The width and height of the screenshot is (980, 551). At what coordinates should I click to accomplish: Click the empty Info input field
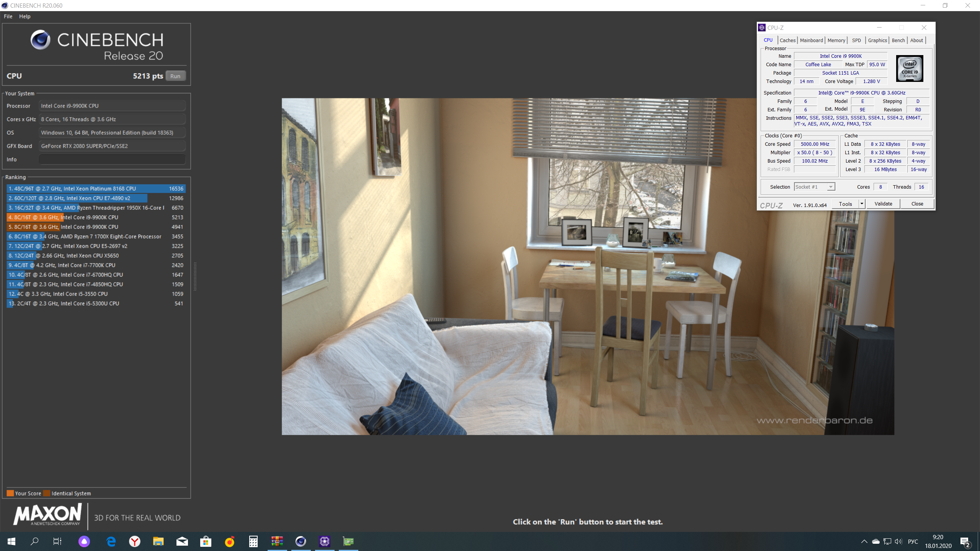112,160
